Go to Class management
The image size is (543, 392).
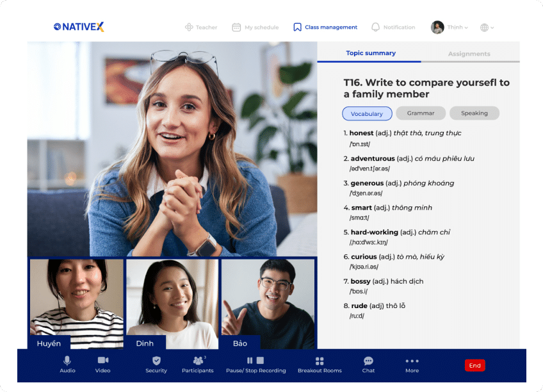325,28
